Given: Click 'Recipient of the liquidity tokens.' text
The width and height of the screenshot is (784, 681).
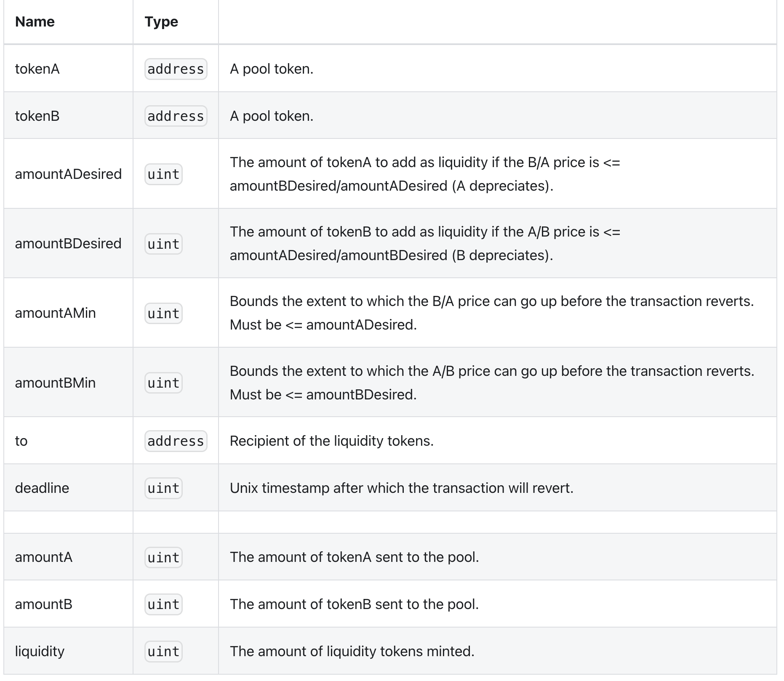Looking at the screenshot, I should (332, 441).
